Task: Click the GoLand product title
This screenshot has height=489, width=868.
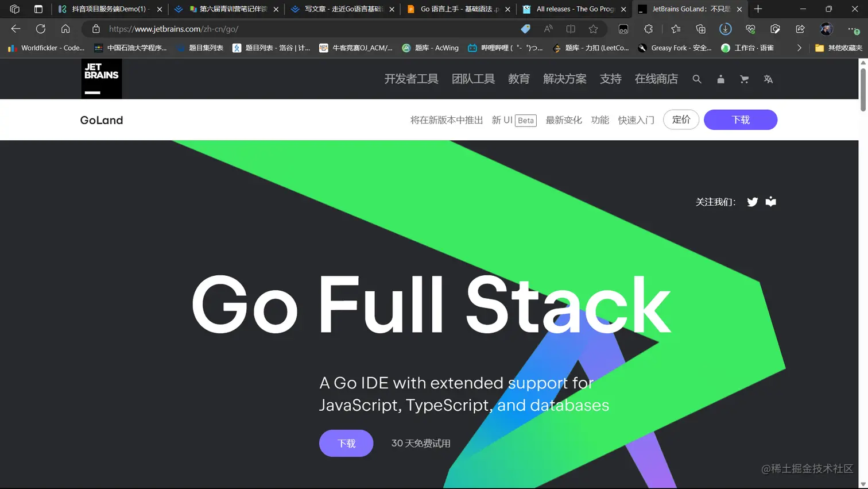Action: click(x=102, y=120)
